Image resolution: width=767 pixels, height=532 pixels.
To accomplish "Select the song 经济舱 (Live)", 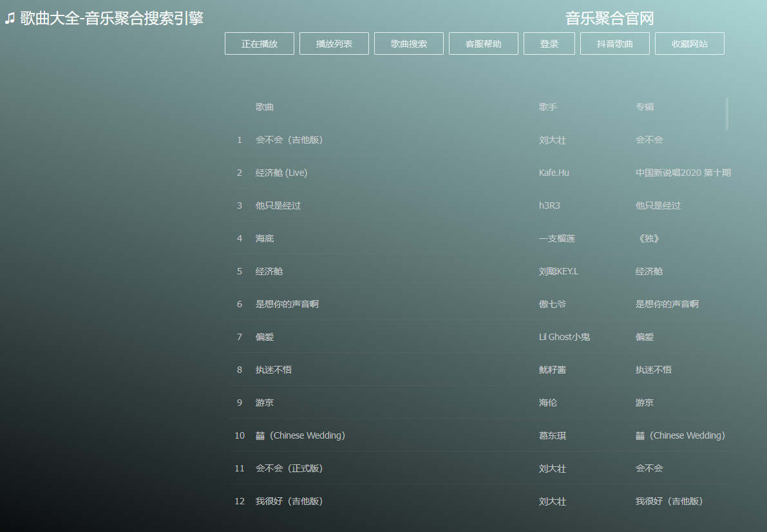I will coord(281,173).
